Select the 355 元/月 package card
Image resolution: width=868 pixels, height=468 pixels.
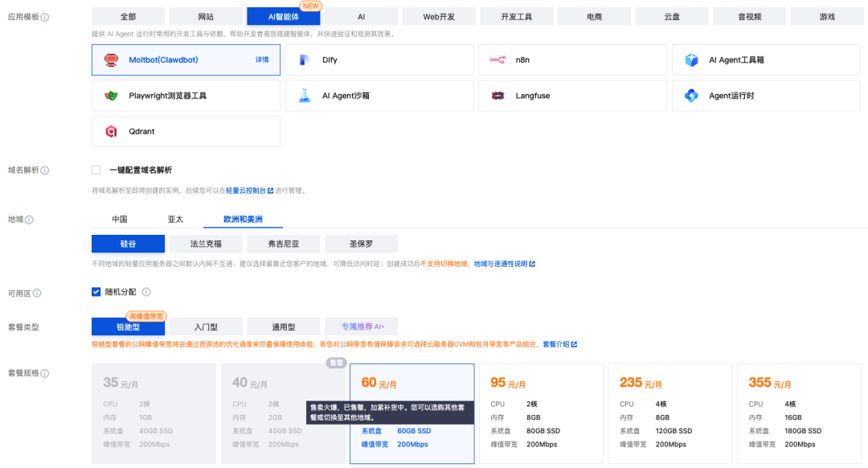[800, 414]
